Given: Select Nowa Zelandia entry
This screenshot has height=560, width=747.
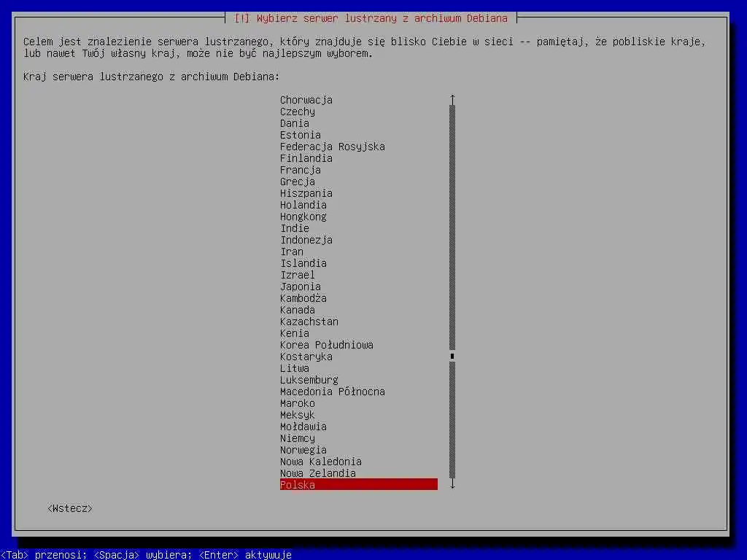Looking at the screenshot, I should pos(318,473).
